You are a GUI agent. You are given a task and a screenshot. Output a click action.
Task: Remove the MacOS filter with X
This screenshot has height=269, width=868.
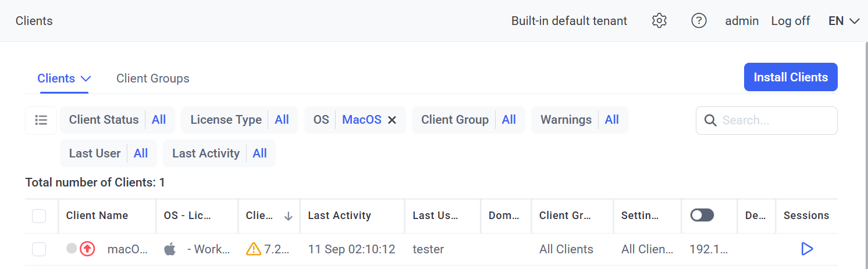tap(392, 120)
